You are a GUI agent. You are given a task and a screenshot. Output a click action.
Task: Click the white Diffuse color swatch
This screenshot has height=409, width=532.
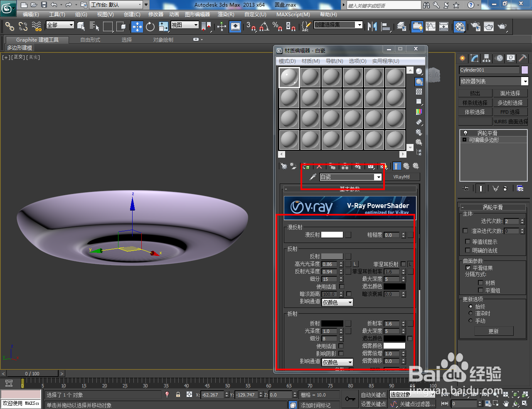point(332,235)
